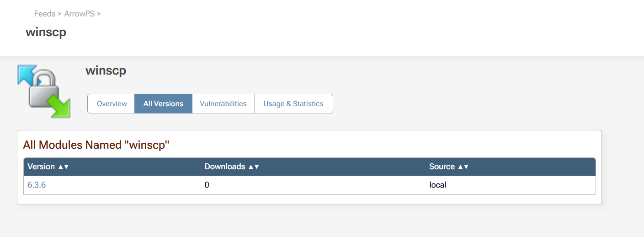The width and height of the screenshot is (644, 237).
Task: Navigate to ArrowPS feed breadcrumb link
Action: tap(80, 14)
